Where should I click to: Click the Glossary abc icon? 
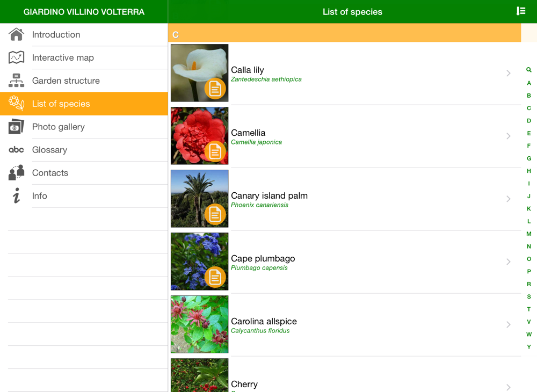(17, 150)
